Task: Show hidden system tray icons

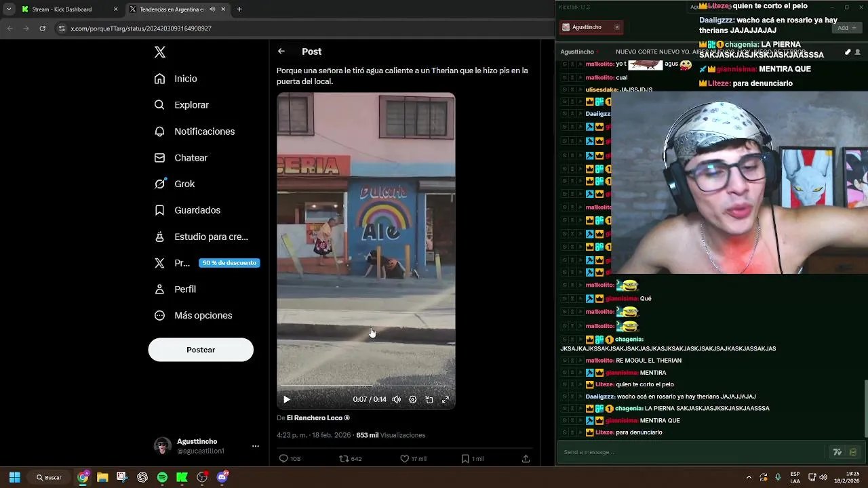Action: (749, 477)
